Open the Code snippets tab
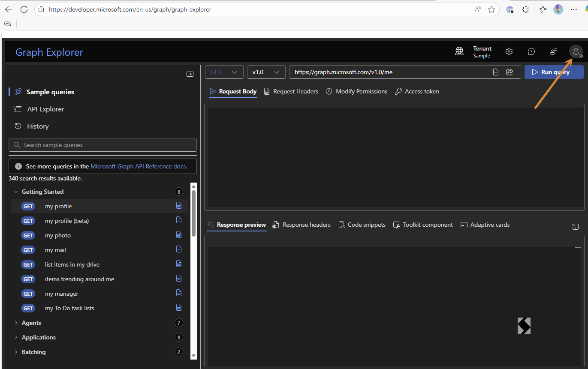 pyautogui.click(x=362, y=225)
